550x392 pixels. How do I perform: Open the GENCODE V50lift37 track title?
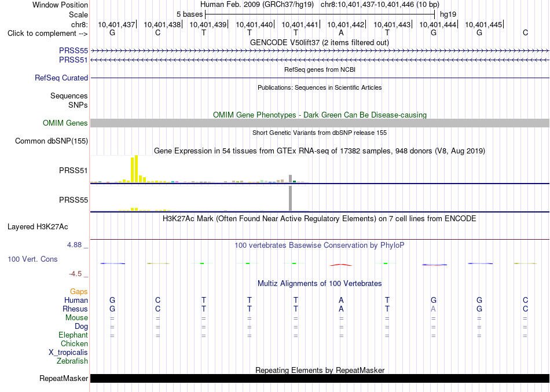click(320, 42)
